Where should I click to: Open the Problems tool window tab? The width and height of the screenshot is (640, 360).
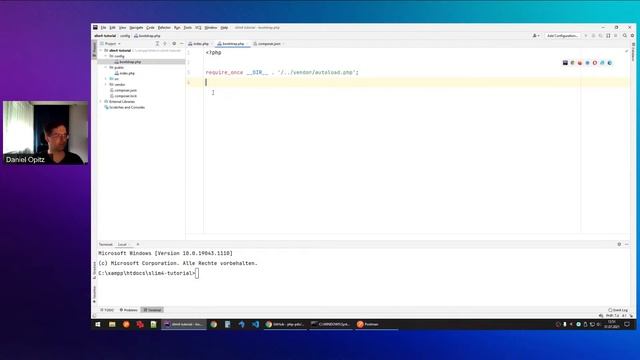click(x=129, y=310)
